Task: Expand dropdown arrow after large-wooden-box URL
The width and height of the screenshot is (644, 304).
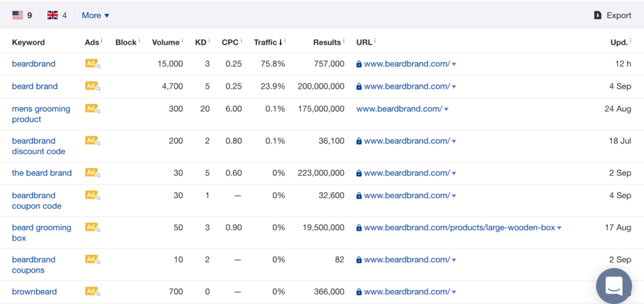Action: tap(559, 228)
